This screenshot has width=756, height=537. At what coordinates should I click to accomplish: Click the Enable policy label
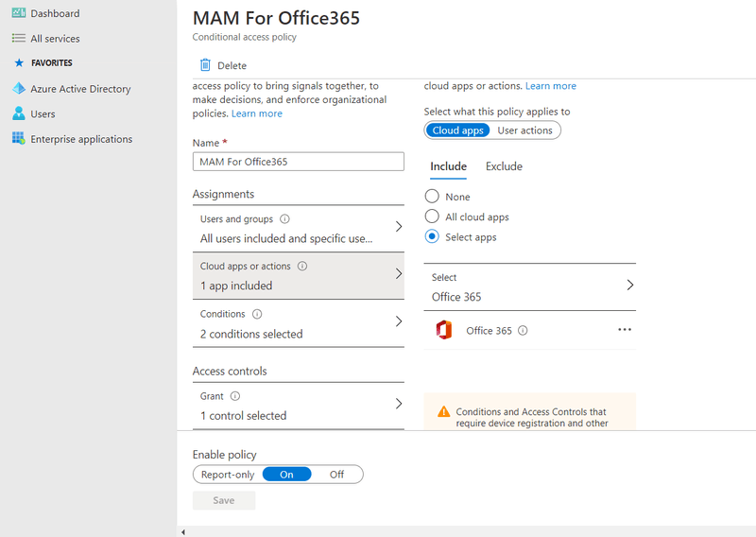click(x=225, y=455)
